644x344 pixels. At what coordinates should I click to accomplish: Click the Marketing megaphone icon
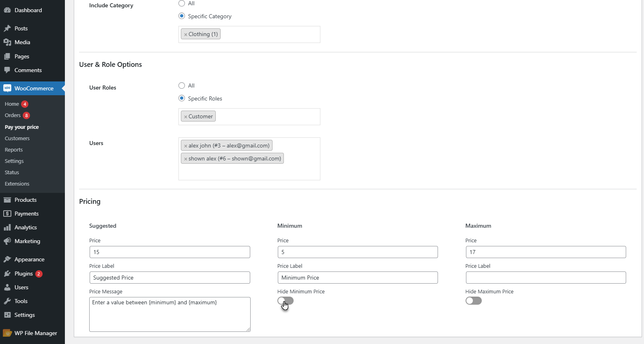click(7, 241)
